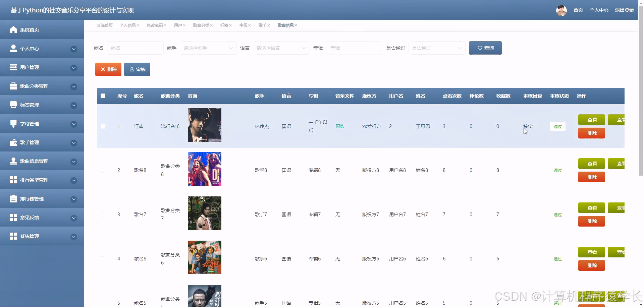Viewport: 644px width, 307px height.
Task: Click the person icon beside 个人中心
Action: [13, 49]
